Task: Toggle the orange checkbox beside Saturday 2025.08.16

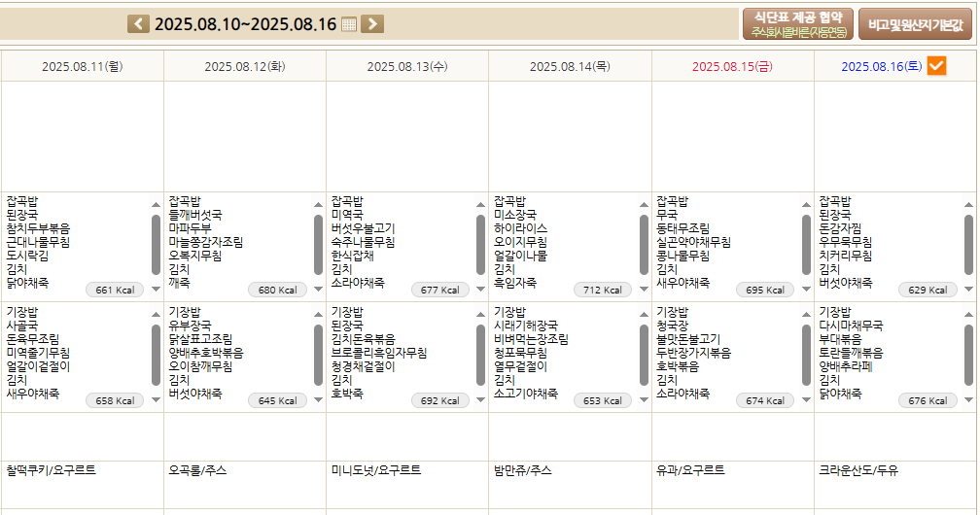Action: tap(936, 66)
